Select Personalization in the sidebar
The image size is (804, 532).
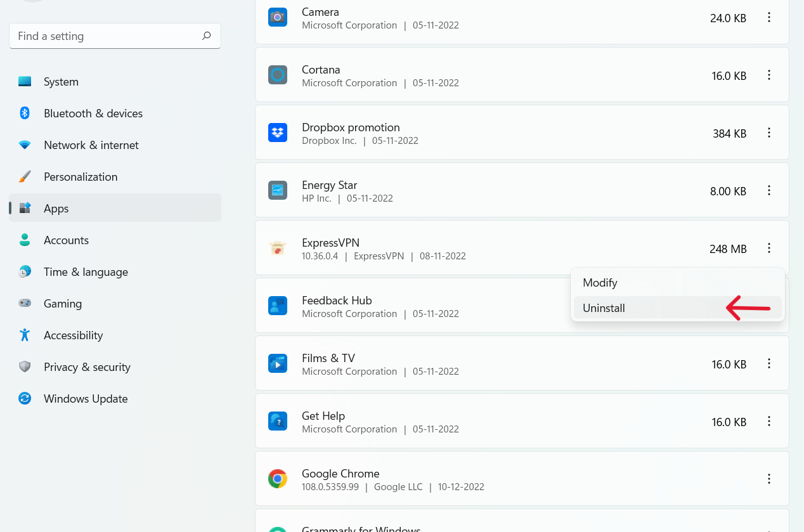point(81,177)
